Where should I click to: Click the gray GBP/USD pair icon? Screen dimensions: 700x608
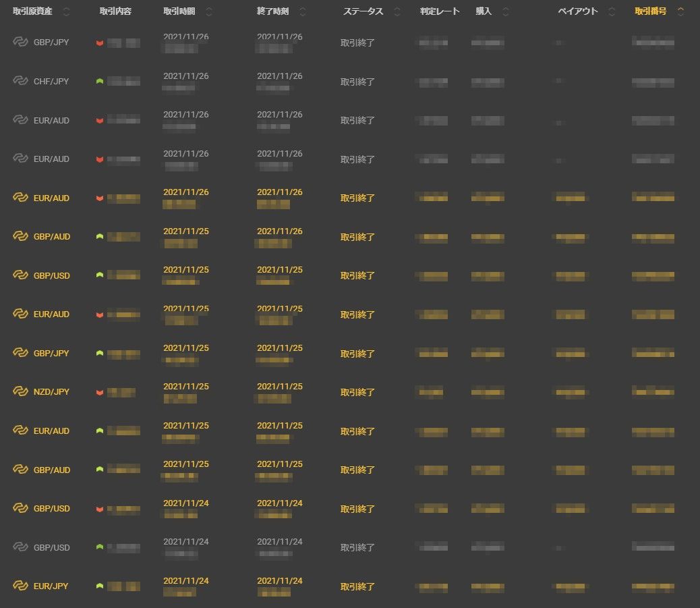point(20,547)
